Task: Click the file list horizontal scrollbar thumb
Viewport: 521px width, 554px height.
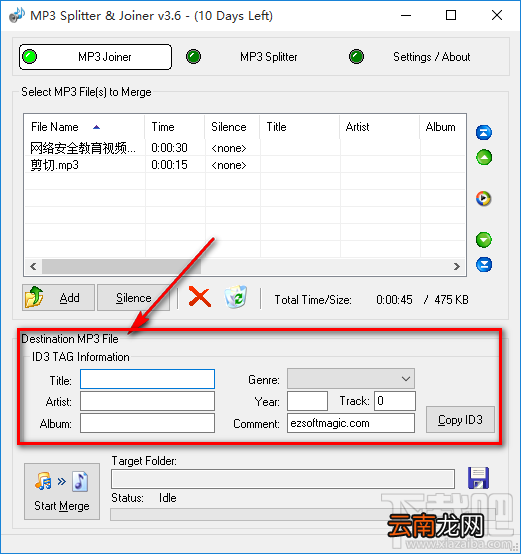Action: coord(121,266)
